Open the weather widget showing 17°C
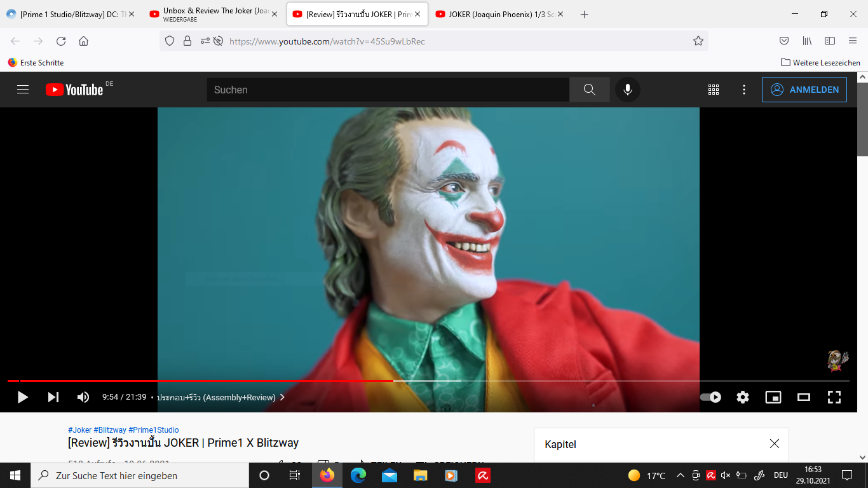This screenshot has width=868, height=488. 646,475
